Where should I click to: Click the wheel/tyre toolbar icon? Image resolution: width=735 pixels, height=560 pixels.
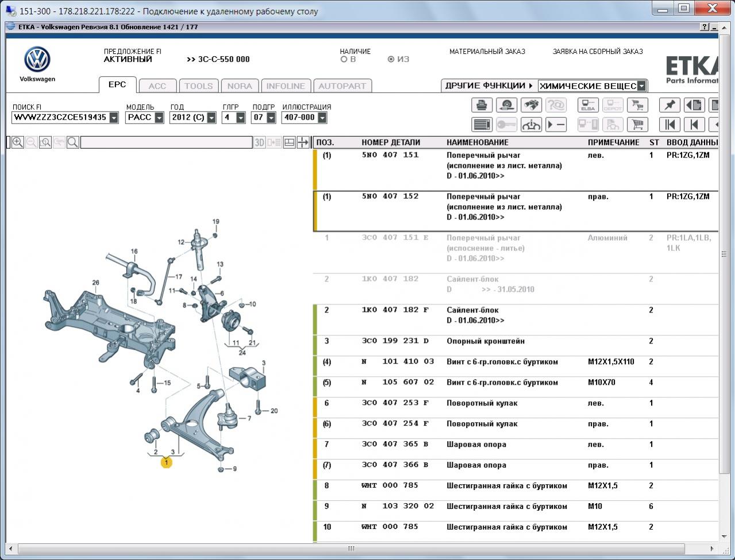tap(506, 105)
